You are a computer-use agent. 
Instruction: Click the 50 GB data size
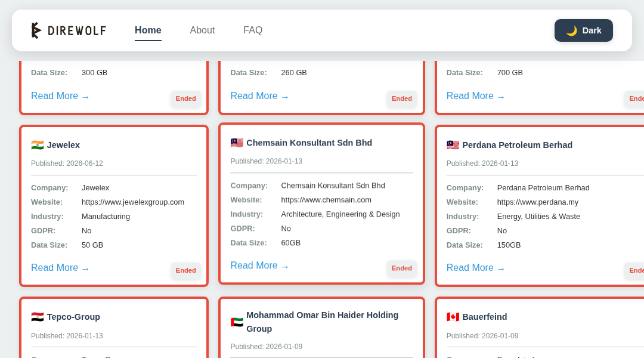click(x=92, y=245)
